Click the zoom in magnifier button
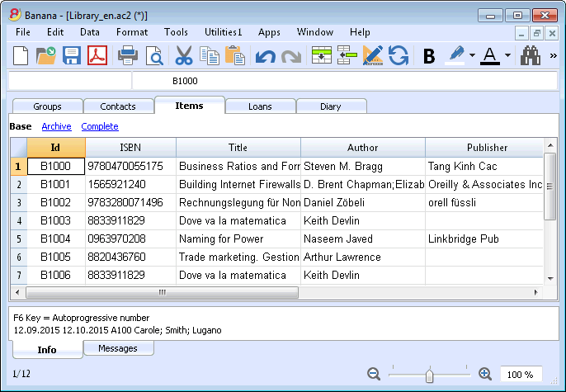This screenshot has width=566, height=392. [x=485, y=374]
